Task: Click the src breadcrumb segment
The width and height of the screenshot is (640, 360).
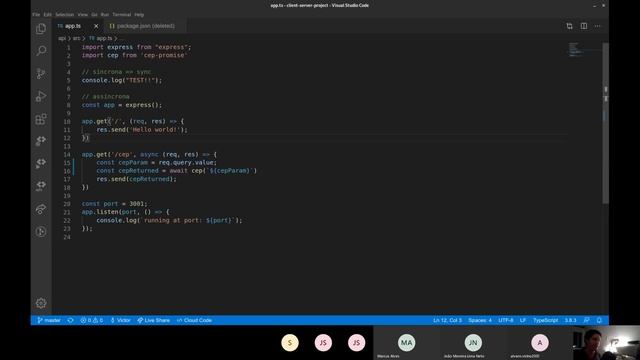Action: pyautogui.click(x=76, y=38)
